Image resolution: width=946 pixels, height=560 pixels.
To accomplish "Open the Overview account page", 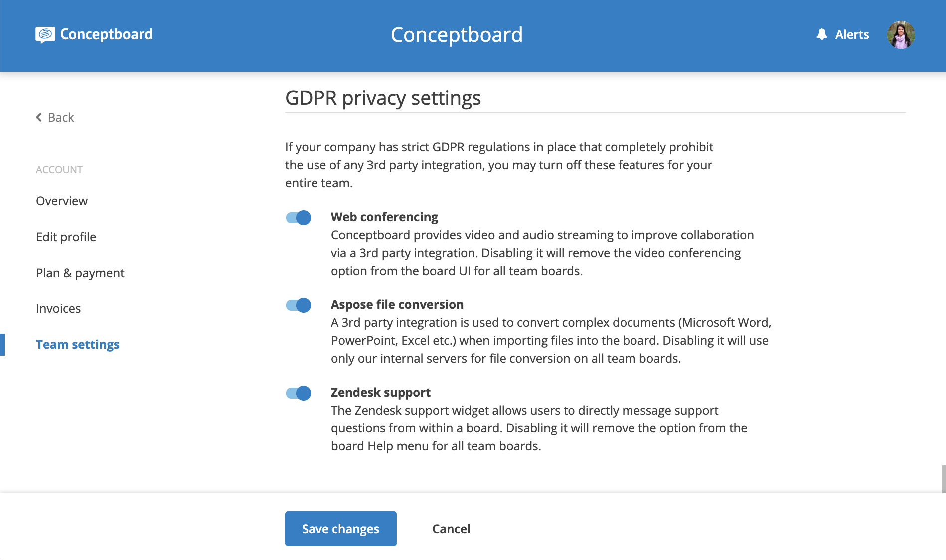I will coord(62,201).
